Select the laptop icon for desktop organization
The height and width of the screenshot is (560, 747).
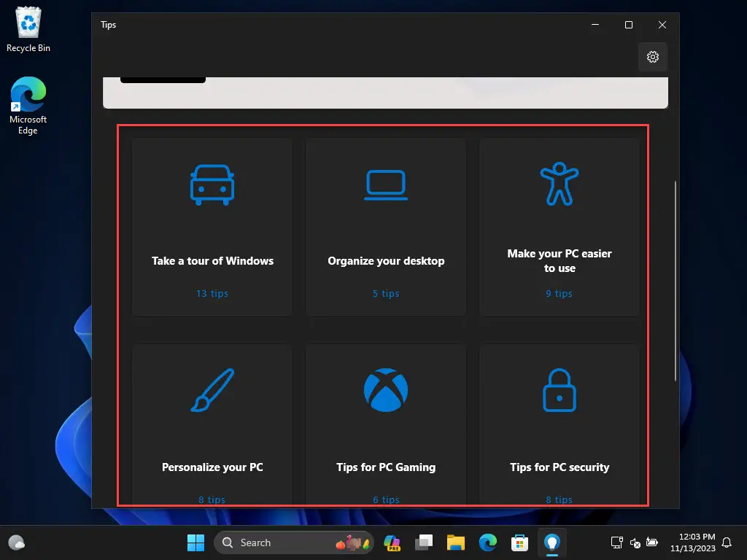pos(385,184)
